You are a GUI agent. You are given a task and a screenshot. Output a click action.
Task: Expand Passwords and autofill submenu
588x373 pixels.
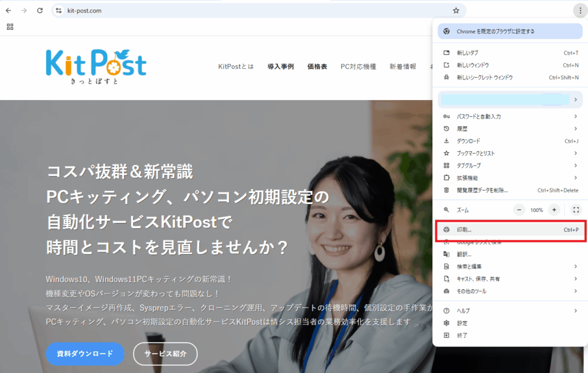pyautogui.click(x=510, y=116)
